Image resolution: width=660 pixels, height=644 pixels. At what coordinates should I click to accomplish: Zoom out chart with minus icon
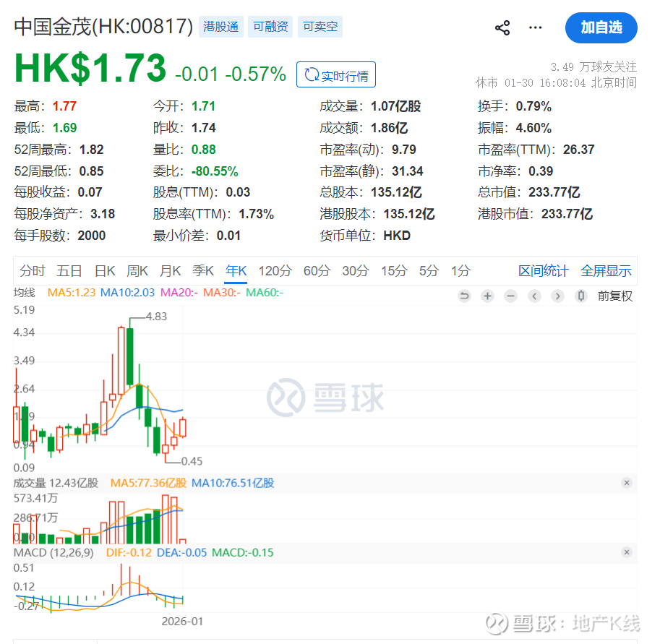pyautogui.click(x=510, y=296)
